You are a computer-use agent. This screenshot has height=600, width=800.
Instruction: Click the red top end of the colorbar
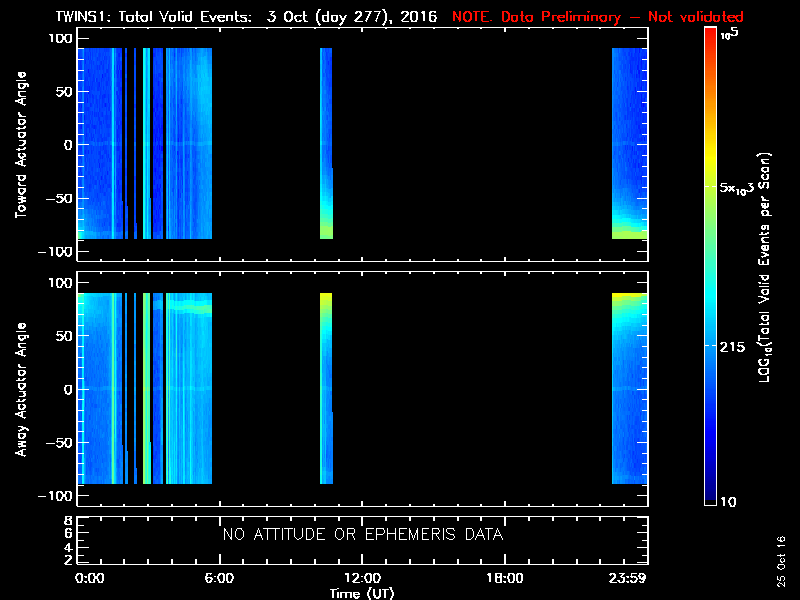click(x=711, y=32)
